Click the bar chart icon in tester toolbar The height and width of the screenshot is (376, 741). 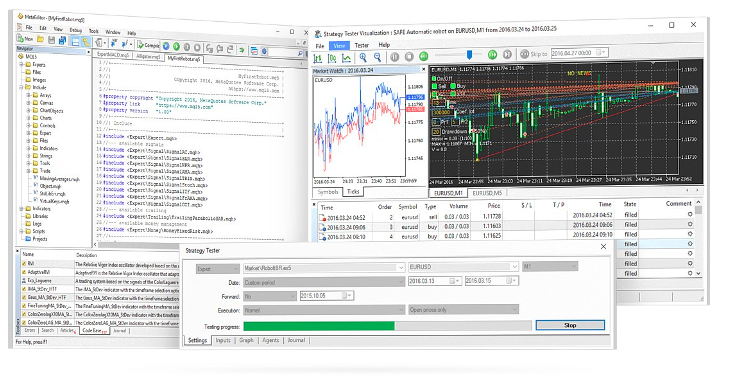point(318,58)
